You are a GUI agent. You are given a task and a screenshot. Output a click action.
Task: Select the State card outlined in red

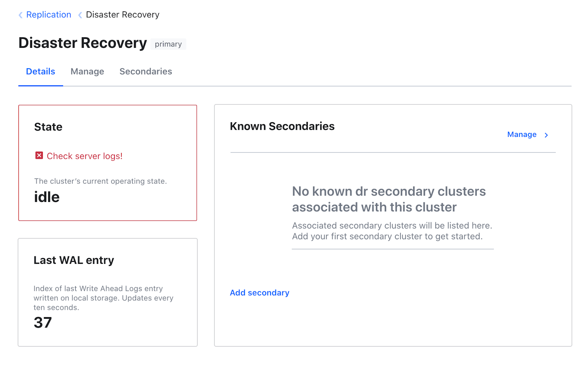point(107,162)
